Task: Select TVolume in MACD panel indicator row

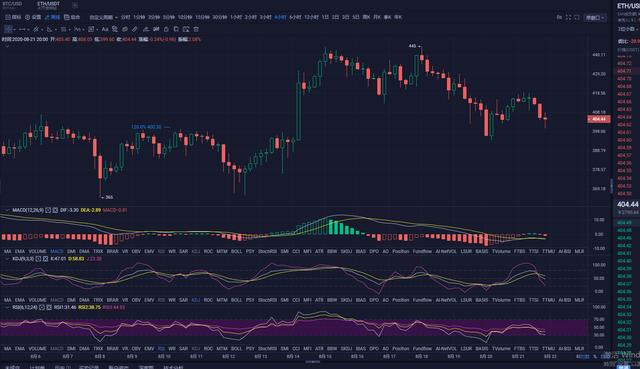Action: coord(501,251)
